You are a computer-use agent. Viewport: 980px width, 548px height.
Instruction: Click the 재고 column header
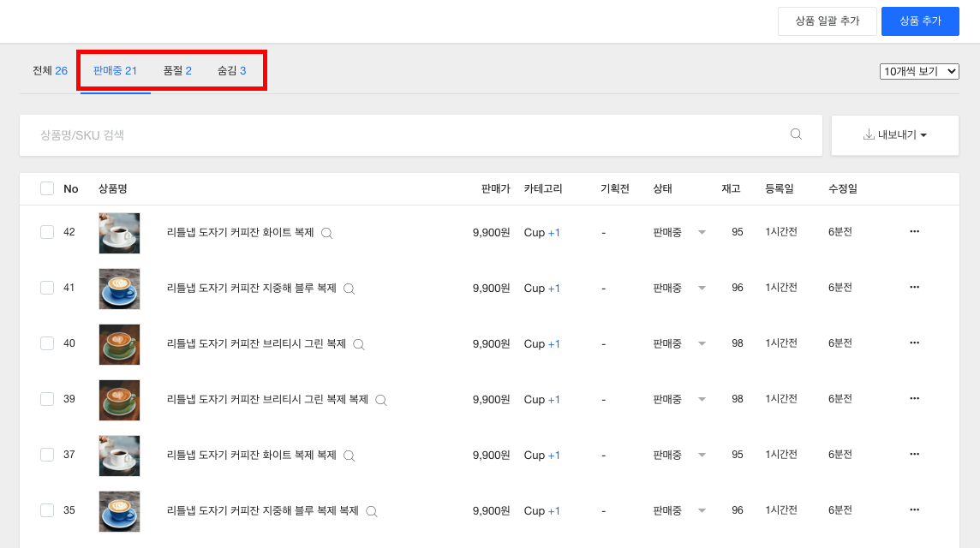(732, 188)
